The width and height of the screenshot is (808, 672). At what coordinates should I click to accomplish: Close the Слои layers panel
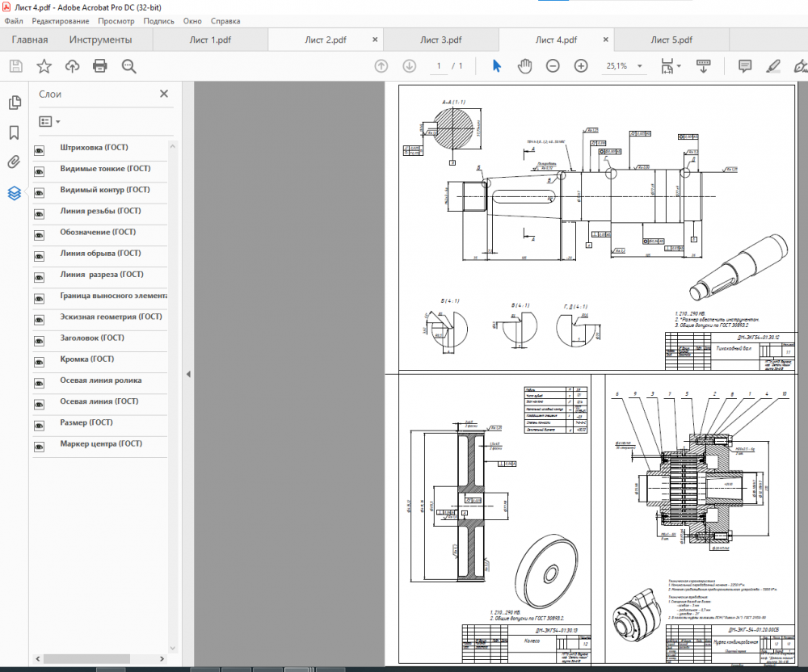[x=164, y=94]
